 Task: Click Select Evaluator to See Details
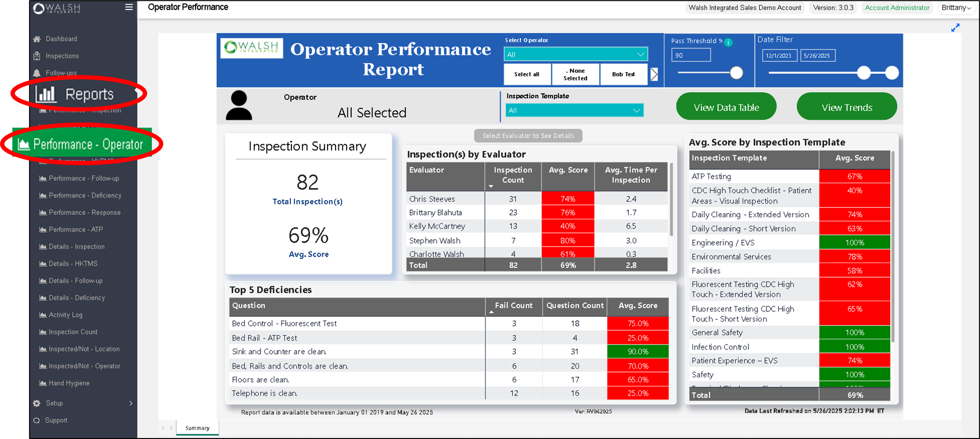click(528, 136)
